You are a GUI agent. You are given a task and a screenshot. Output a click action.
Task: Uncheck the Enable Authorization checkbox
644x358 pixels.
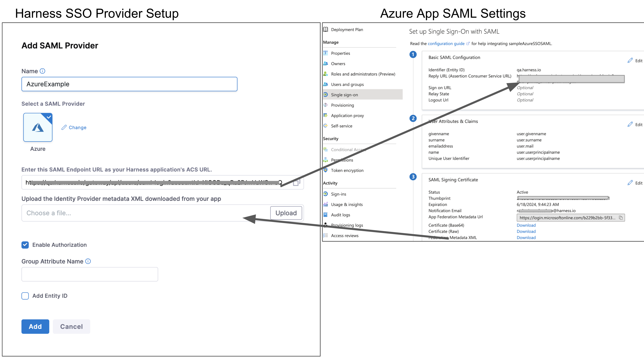point(25,245)
